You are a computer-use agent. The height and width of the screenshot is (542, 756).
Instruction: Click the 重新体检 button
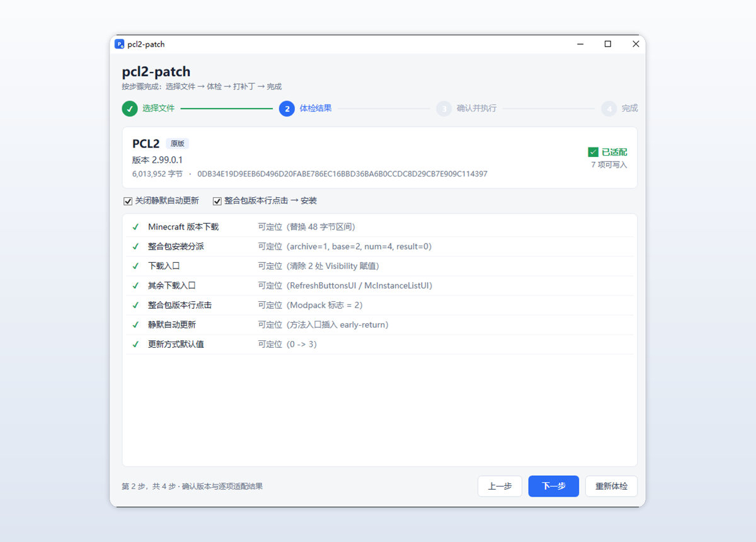(x=611, y=487)
